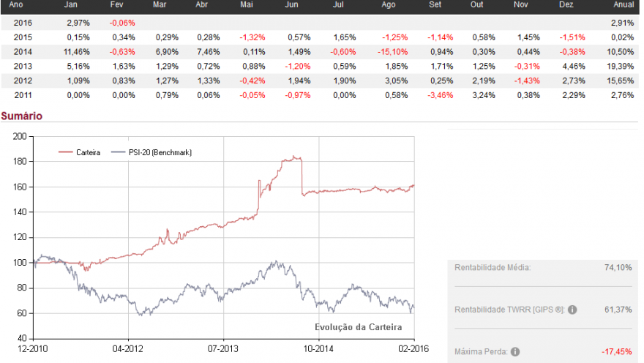Toggle the Carteira legend entry
The height and width of the screenshot is (363, 644).
[80, 152]
